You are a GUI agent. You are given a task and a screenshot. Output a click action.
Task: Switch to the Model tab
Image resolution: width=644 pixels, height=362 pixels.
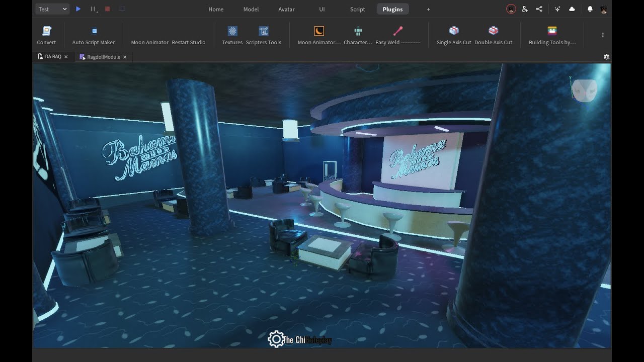point(251,9)
